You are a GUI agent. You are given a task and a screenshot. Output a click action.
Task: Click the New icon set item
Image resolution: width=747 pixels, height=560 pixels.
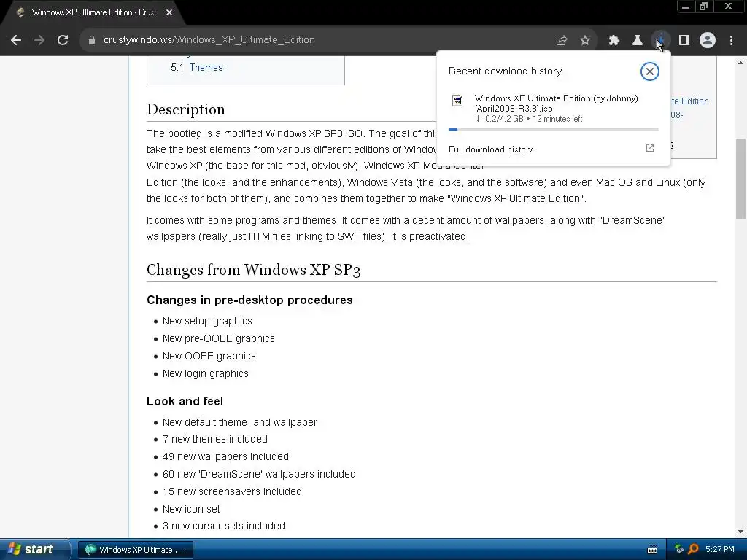[x=192, y=509]
